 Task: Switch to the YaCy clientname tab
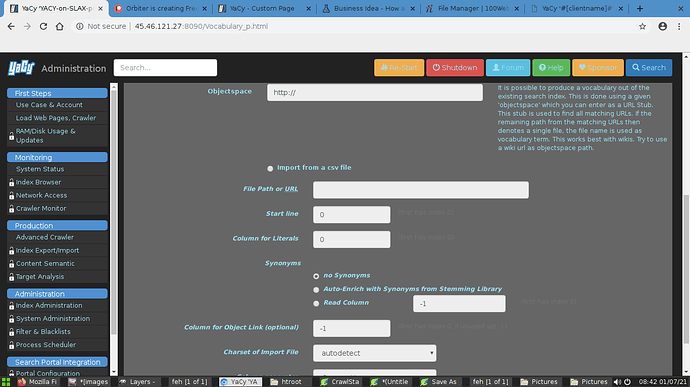576,8
